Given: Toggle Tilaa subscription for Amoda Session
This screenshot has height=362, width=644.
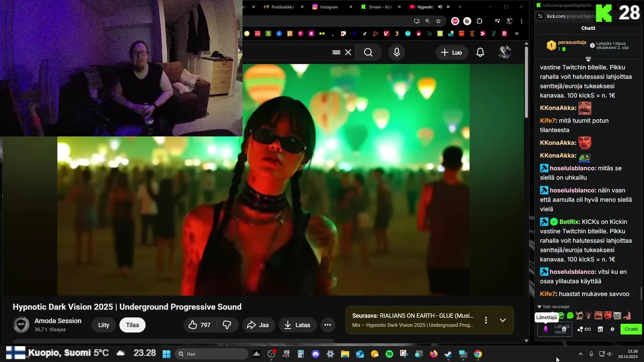Looking at the screenshot, I should 132,325.
